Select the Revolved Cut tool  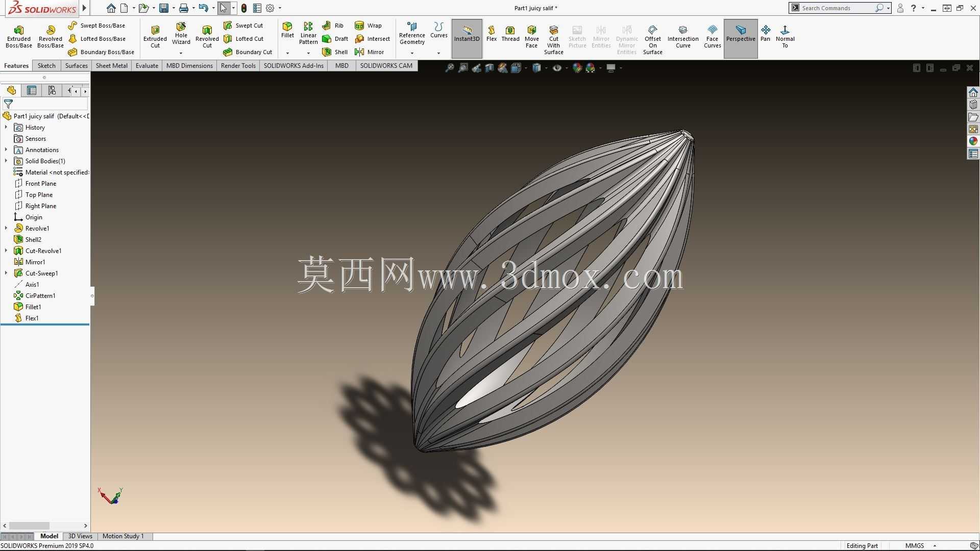(x=207, y=37)
